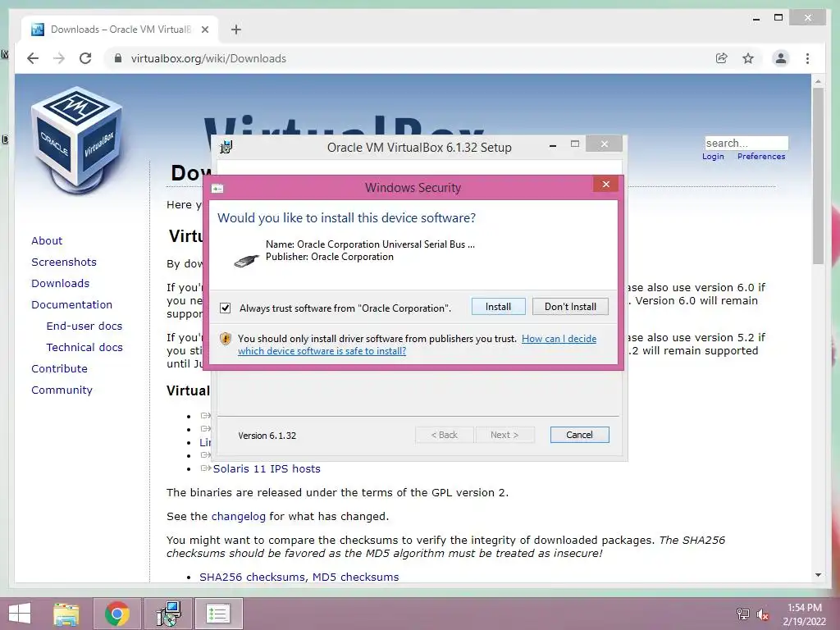
Task: Toggle Always trust Oracle Corporation checkbox
Action: [225, 308]
